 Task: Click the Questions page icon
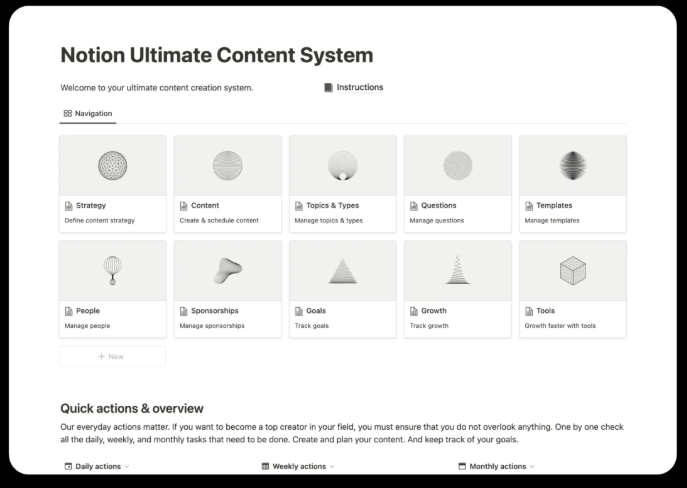[414, 205]
